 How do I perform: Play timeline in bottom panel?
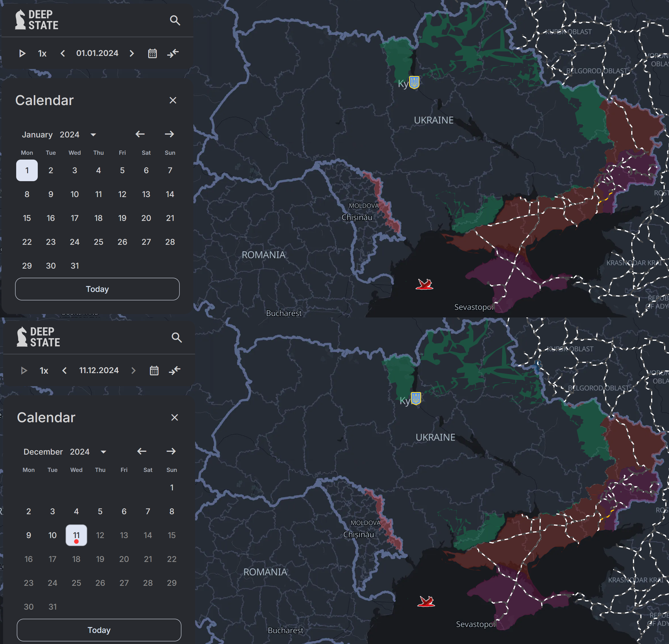click(24, 371)
